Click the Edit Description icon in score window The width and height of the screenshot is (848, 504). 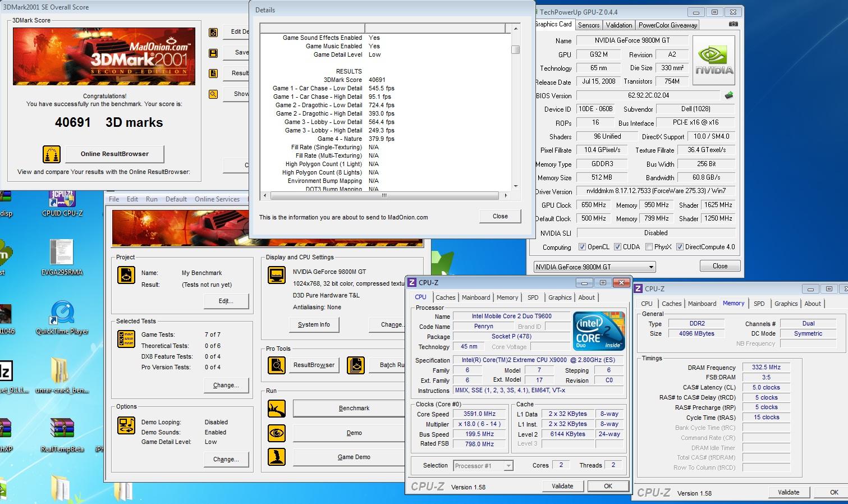[213, 33]
